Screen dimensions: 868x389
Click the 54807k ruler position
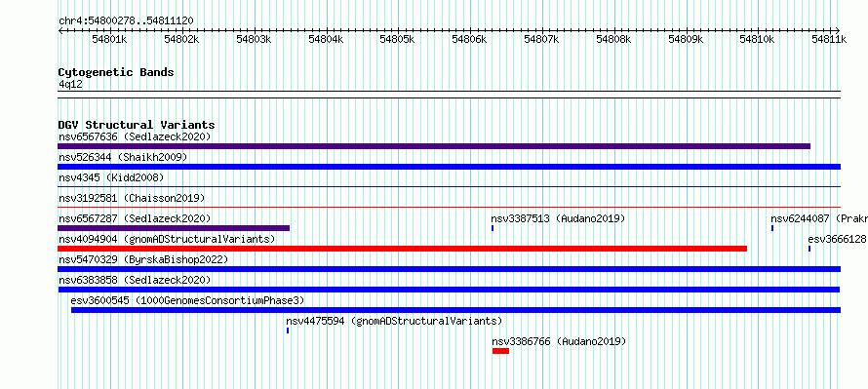pos(541,39)
